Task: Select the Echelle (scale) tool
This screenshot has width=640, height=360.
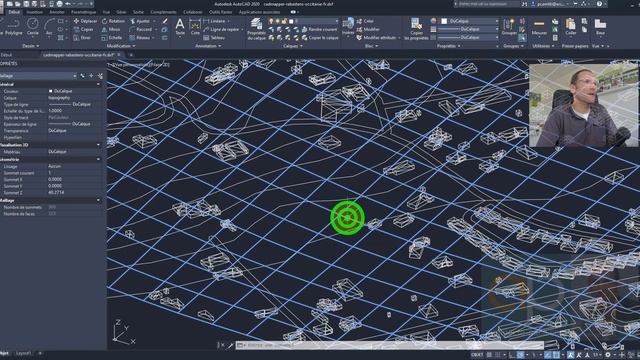Action: coord(112,38)
